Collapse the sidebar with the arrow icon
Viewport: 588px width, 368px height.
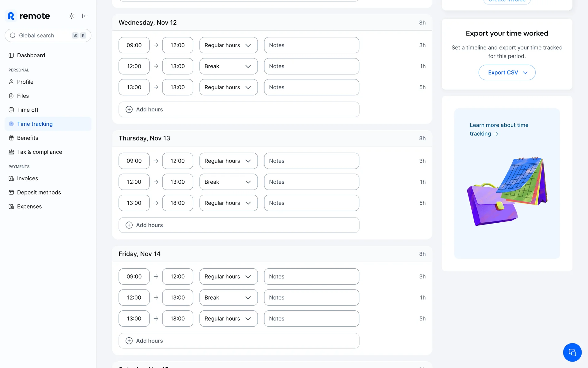(85, 16)
